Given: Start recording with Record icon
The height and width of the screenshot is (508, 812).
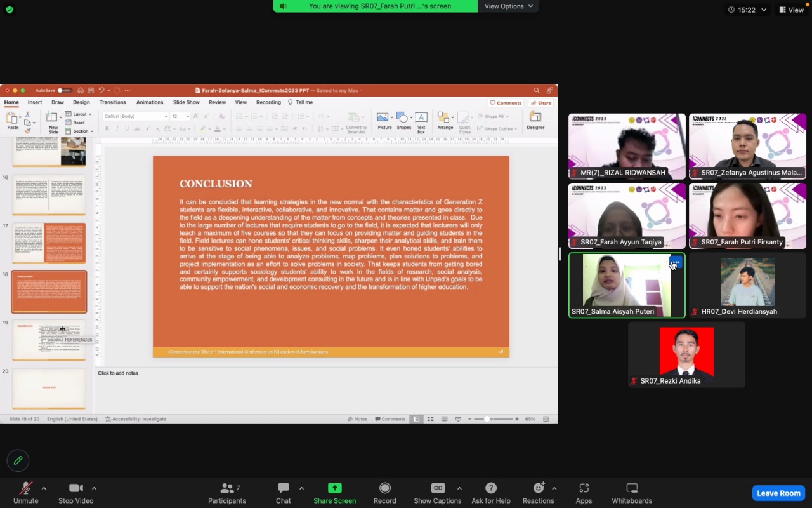Looking at the screenshot, I should pyautogui.click(x=384, y=488).
